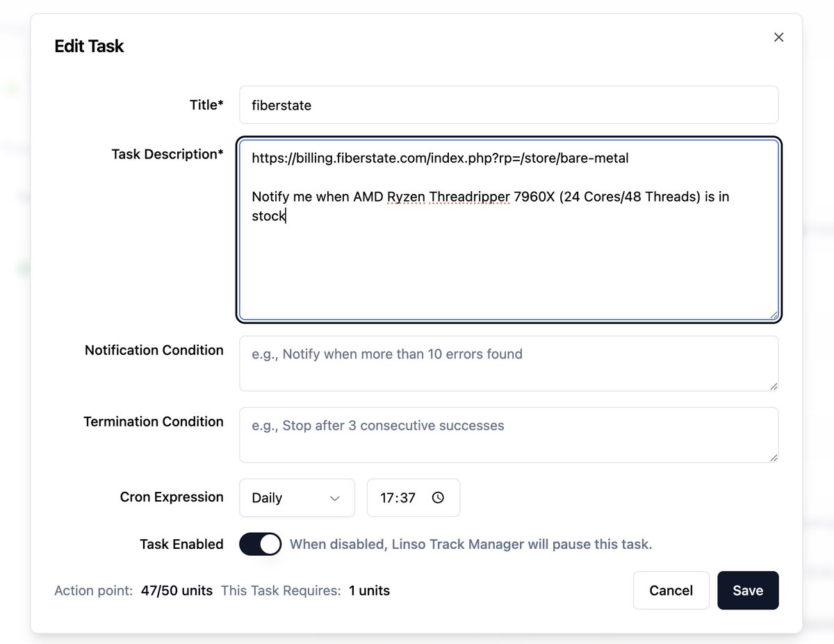Click into the Task Description text area
This screenshot has height=644, width=834.
click(509, 230)
